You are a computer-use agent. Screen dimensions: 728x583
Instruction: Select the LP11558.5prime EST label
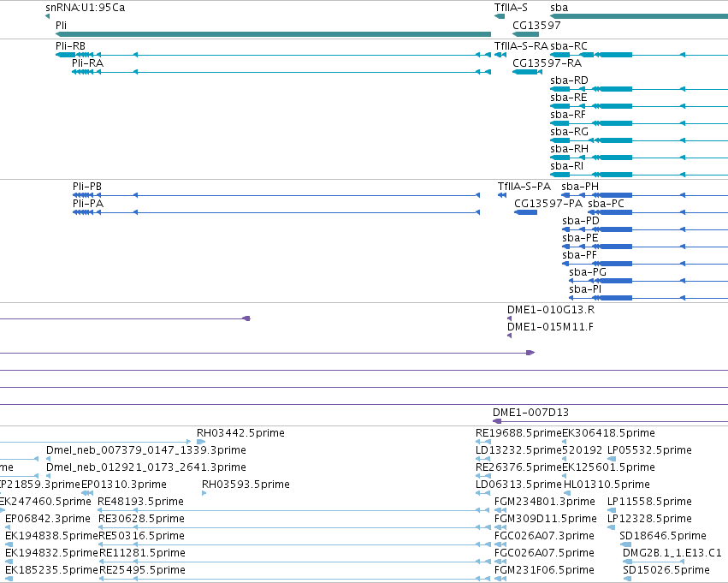(x=649, y=503)
